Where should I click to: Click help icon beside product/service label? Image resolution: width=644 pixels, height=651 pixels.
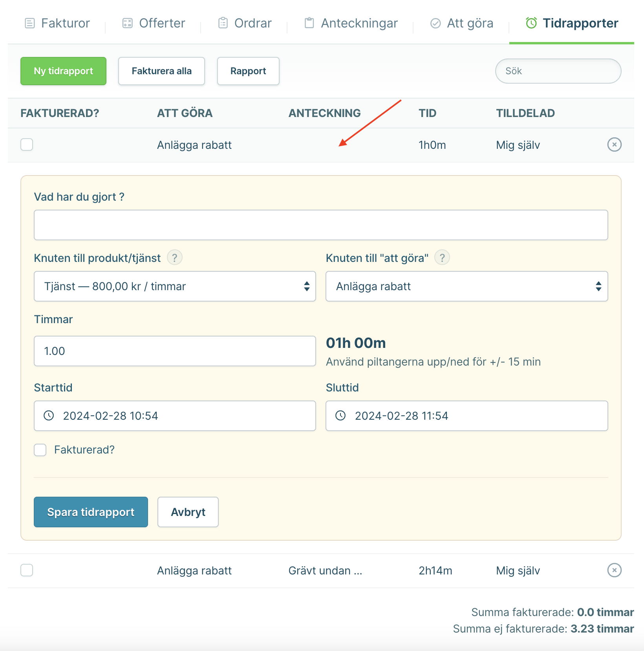click(x=175, y=258)
